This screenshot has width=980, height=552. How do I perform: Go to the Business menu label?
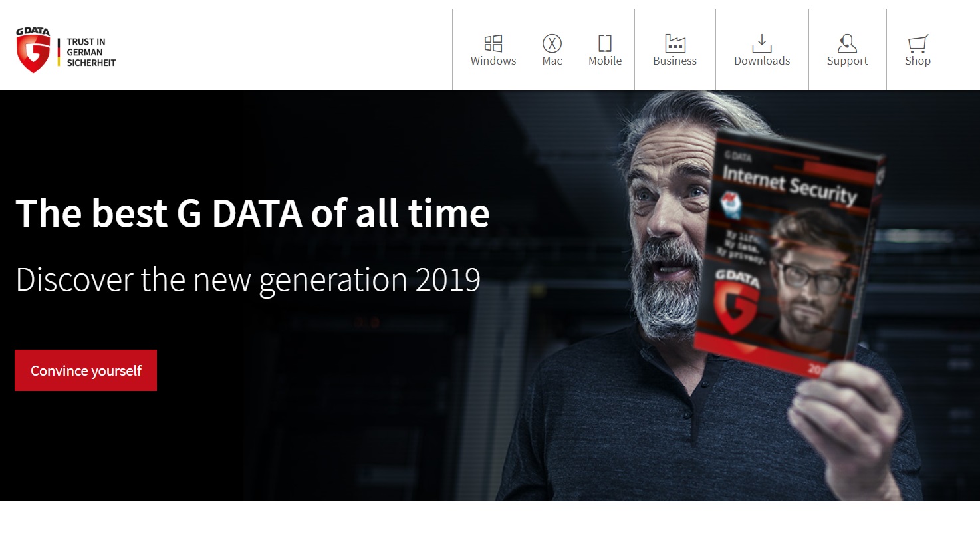tap(675, 61)
